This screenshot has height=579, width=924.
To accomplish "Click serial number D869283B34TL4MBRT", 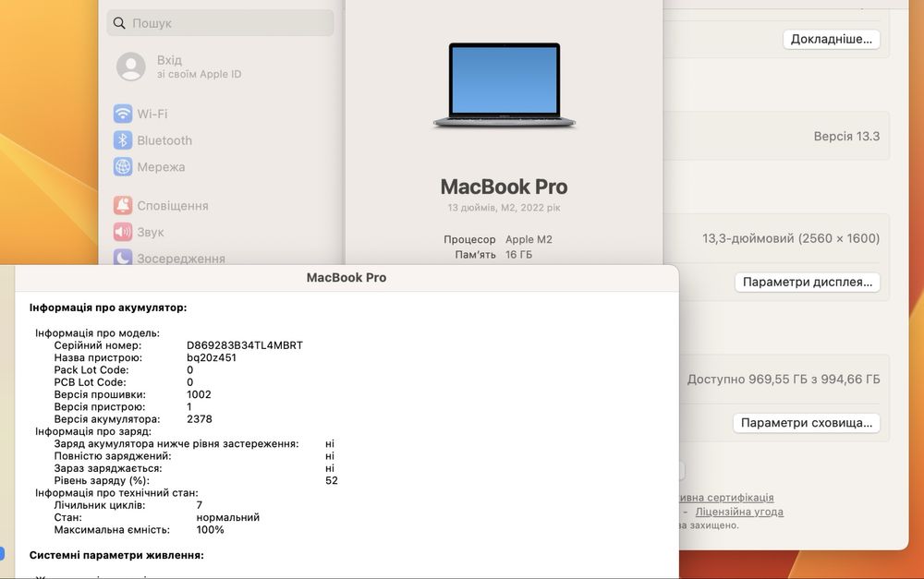I will click(x=245, y=345).
